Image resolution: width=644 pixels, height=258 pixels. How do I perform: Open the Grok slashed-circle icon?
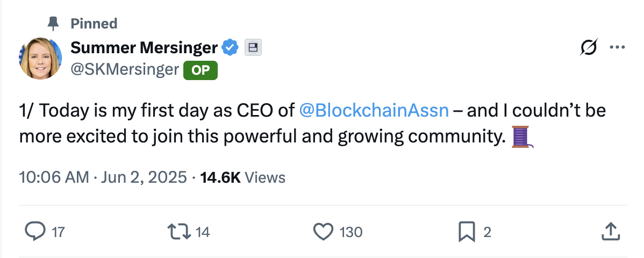589,48
